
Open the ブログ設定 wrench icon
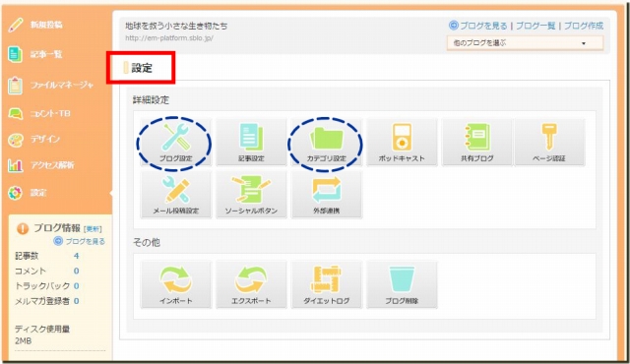175,142
